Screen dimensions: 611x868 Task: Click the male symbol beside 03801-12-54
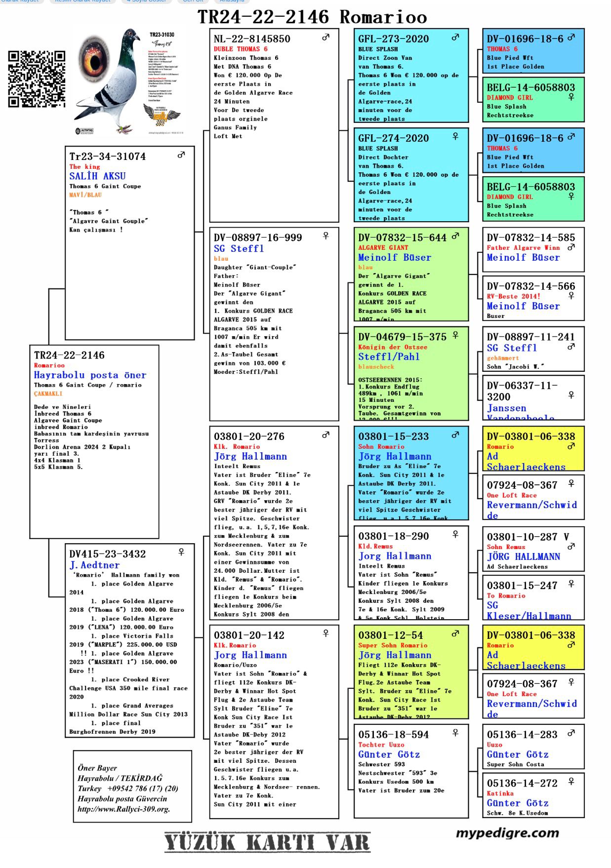click(455, 633)
